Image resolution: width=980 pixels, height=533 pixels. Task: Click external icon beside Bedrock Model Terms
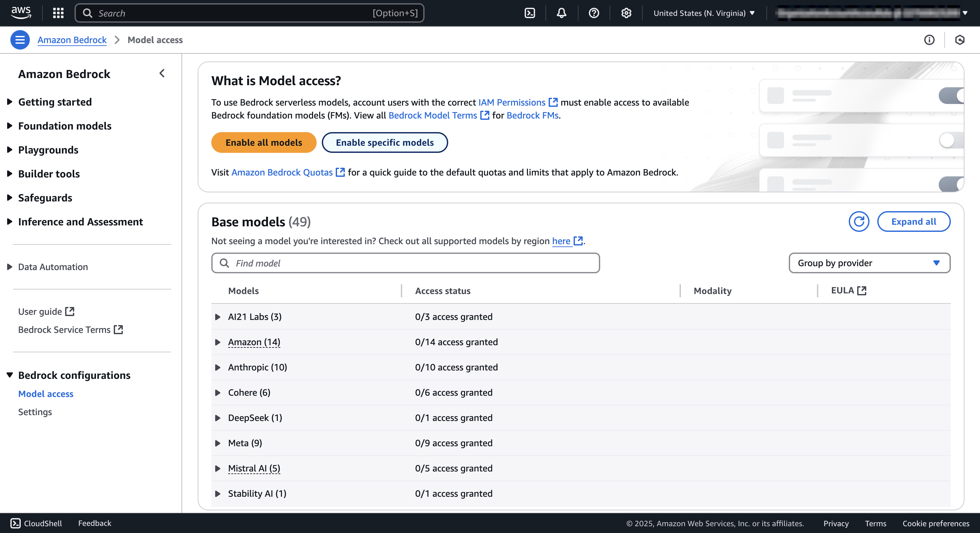[485, 115]
